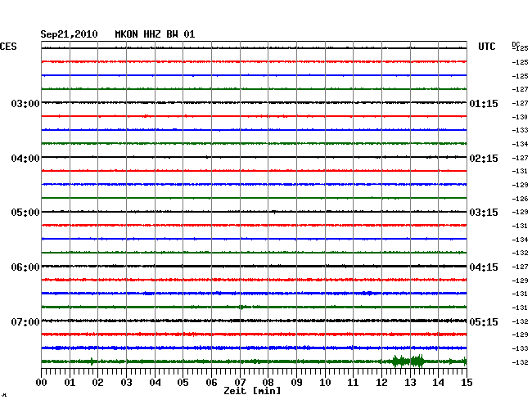Click the -130 DC offset value
Image resolution: width=532 pixels, height=404 pixels.
point(520,117)
